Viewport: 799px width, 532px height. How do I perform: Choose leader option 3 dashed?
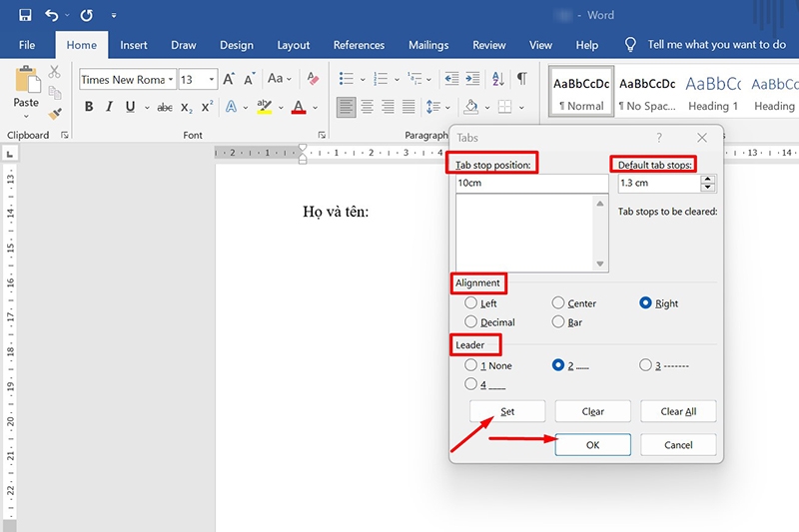(645, 365)
